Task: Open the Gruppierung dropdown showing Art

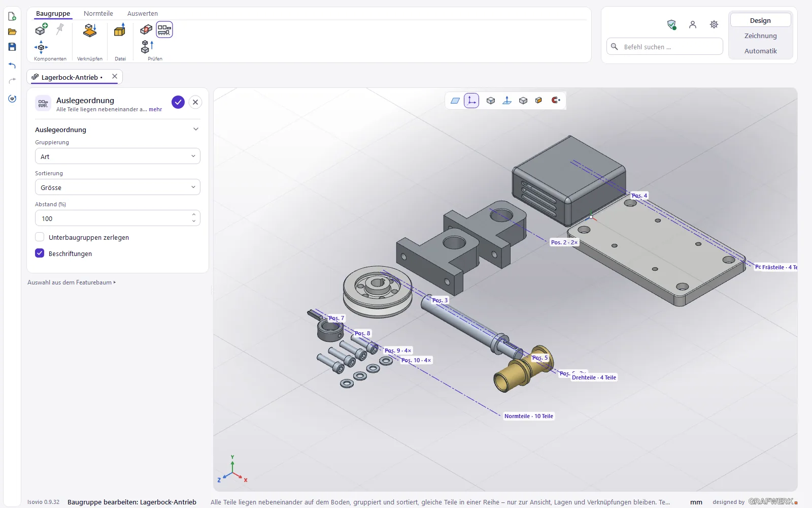Action: click(118, 156)
